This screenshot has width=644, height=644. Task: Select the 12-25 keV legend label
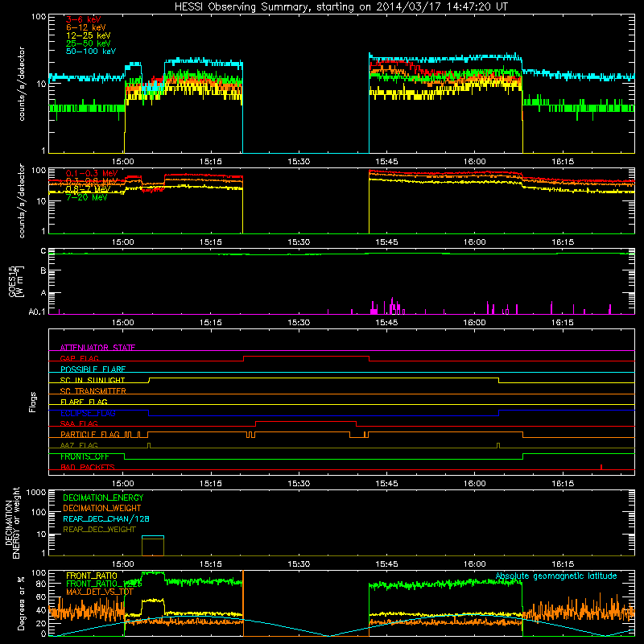pyautogui.click(x=89, y=35)
